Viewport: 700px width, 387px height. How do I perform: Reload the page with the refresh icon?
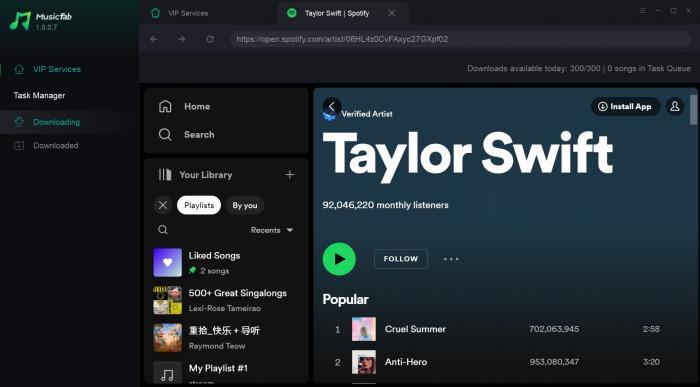210,39
